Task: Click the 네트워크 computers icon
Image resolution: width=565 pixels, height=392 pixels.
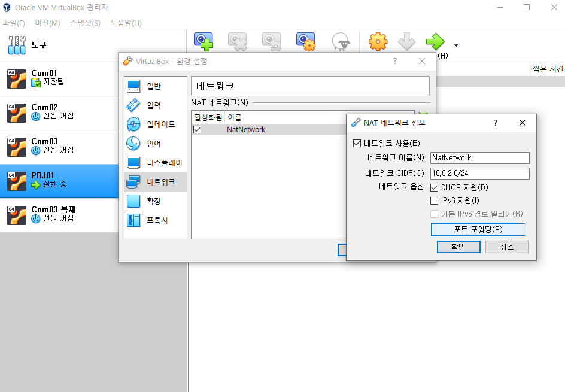Action: (133, 181)
